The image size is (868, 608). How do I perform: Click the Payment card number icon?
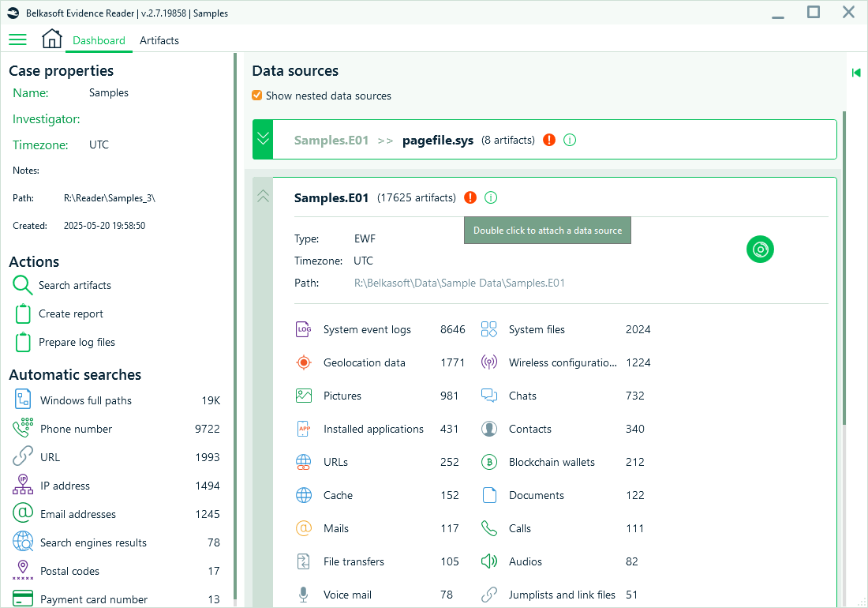[x=23, y=599]
